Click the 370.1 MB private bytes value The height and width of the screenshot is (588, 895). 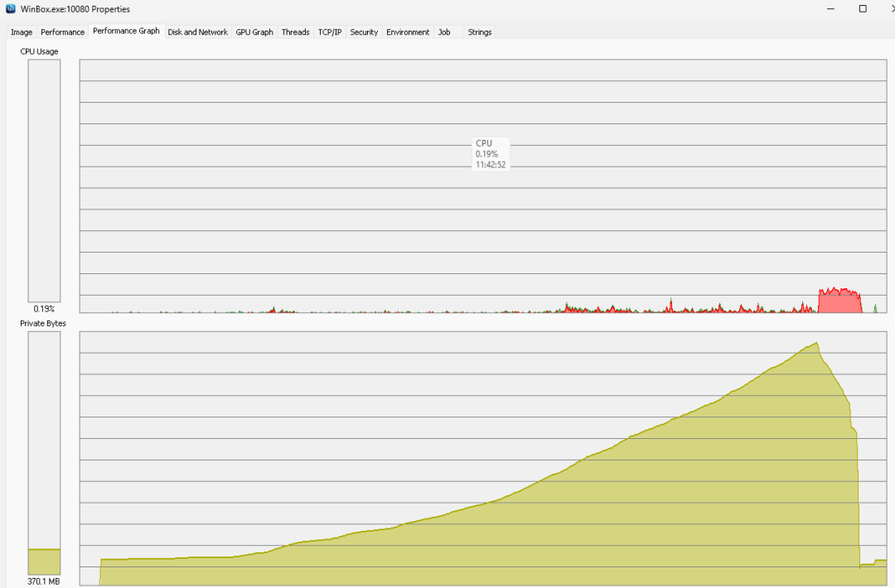click(x=44, y=581)
